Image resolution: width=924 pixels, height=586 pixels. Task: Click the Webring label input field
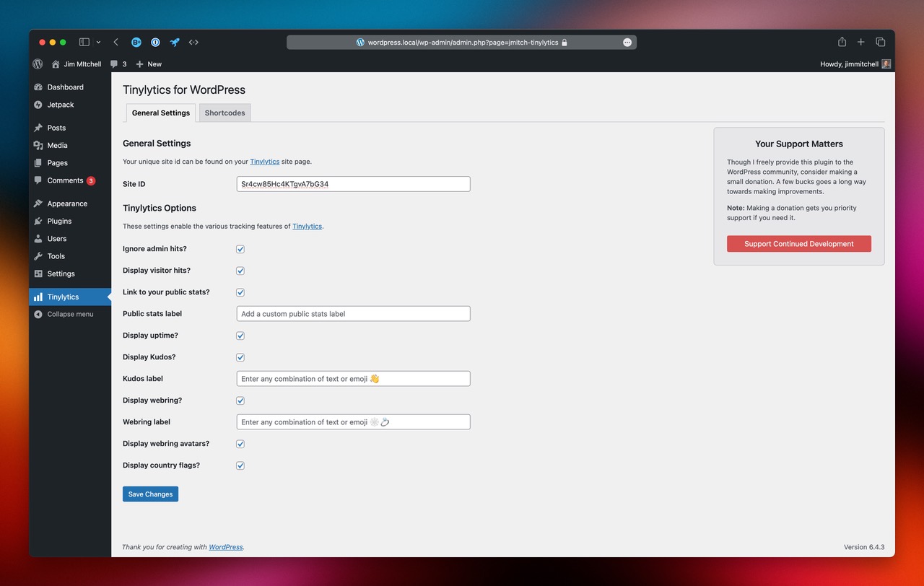click(x=354, y=422)
